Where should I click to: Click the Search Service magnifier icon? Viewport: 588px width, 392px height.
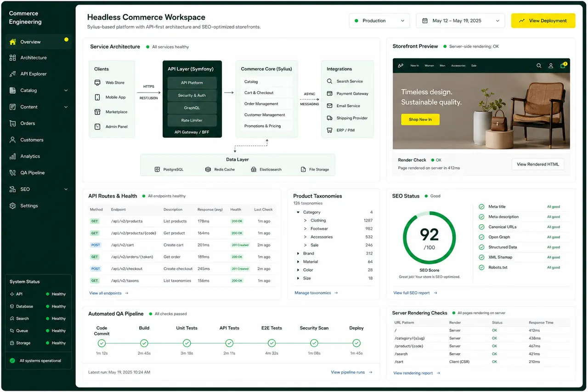(x=329, y=81)
